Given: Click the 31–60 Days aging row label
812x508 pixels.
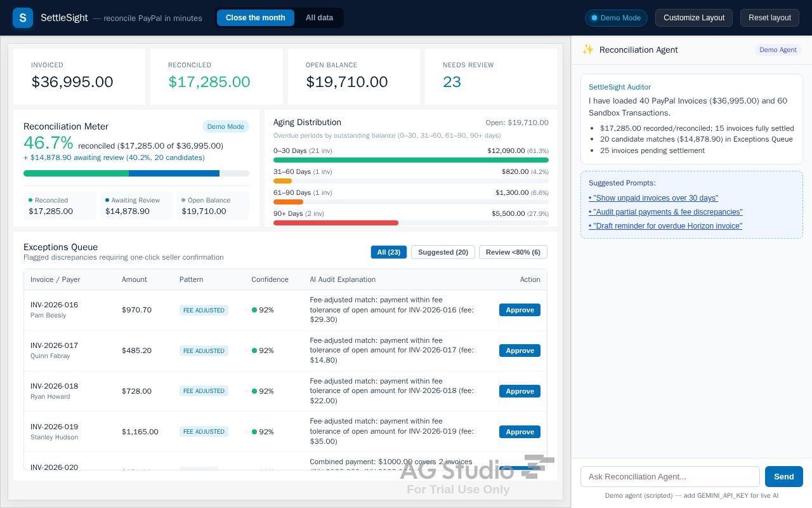Looking at the screenshot, I should (x=303, y=171).
